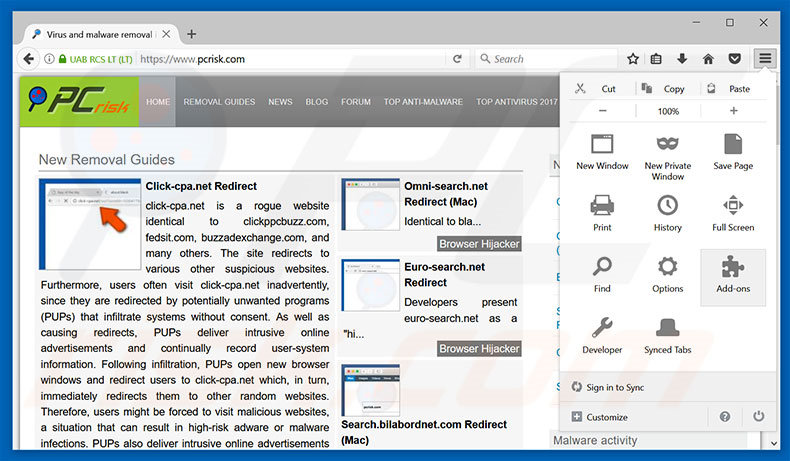The width and height of the screenshot is (790, 461).
Task: Open Options gear in menu
Action: 668,275
